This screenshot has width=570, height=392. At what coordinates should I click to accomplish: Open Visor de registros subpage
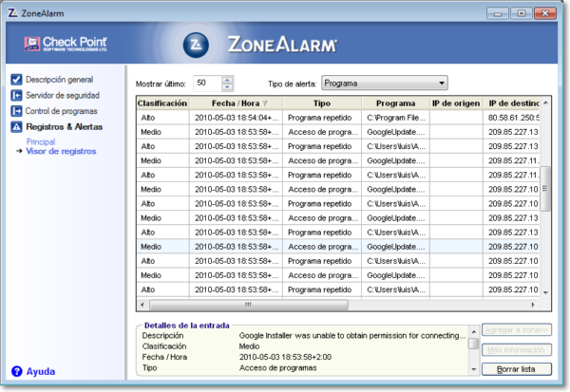point(61,151)
